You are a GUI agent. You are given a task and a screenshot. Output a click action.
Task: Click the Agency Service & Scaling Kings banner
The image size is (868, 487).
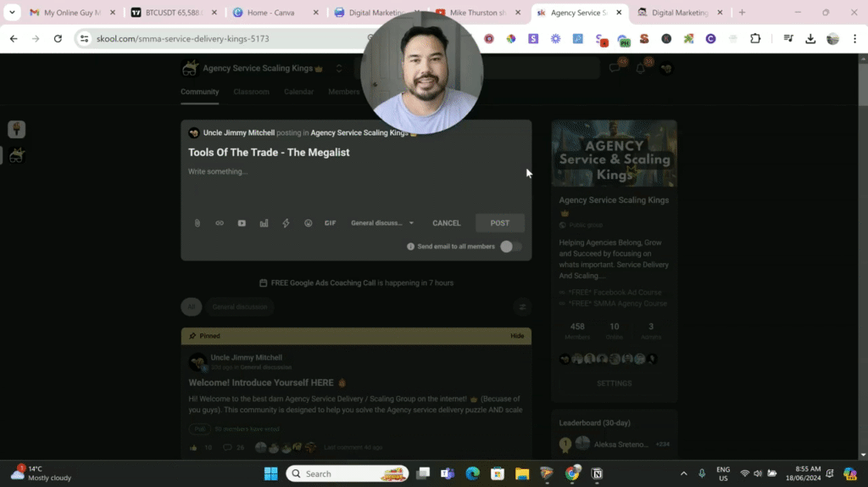coord(614,154)
